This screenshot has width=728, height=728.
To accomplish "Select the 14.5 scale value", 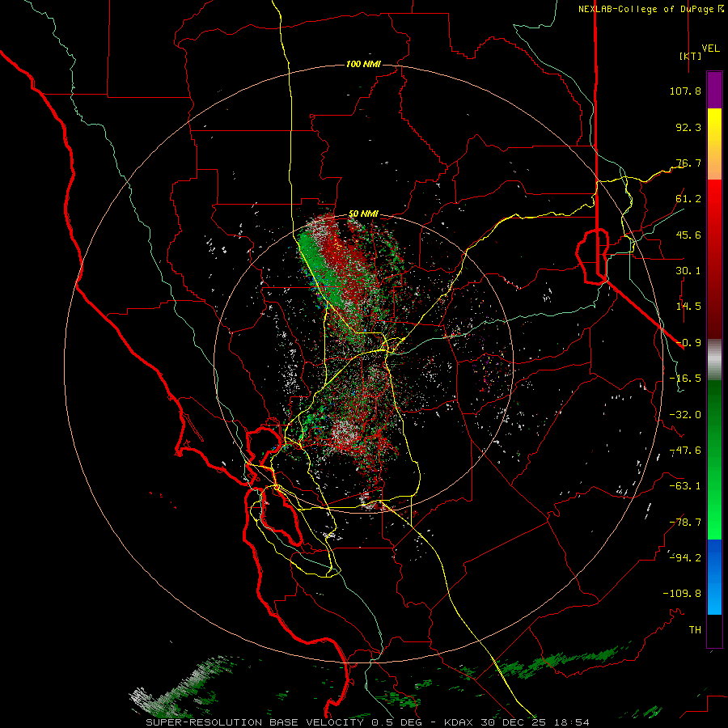I will [x=688, y=307].
